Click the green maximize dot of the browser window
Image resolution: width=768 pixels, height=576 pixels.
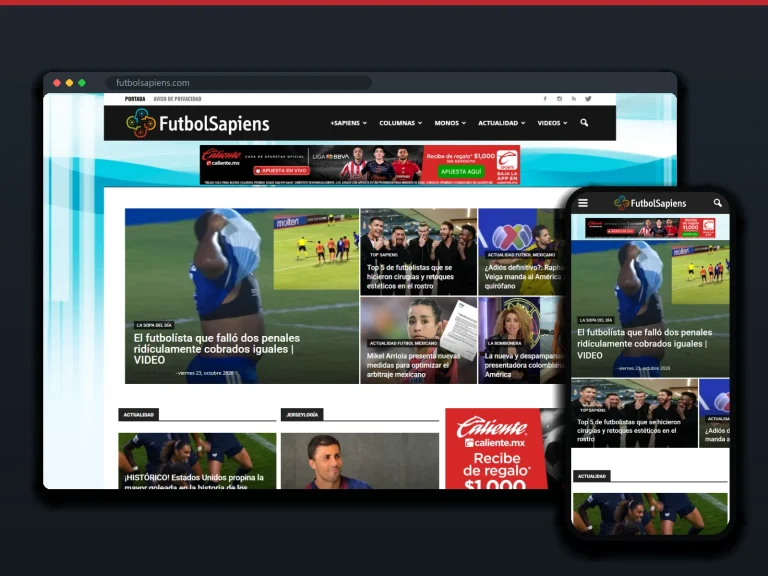tap(82, 83)
